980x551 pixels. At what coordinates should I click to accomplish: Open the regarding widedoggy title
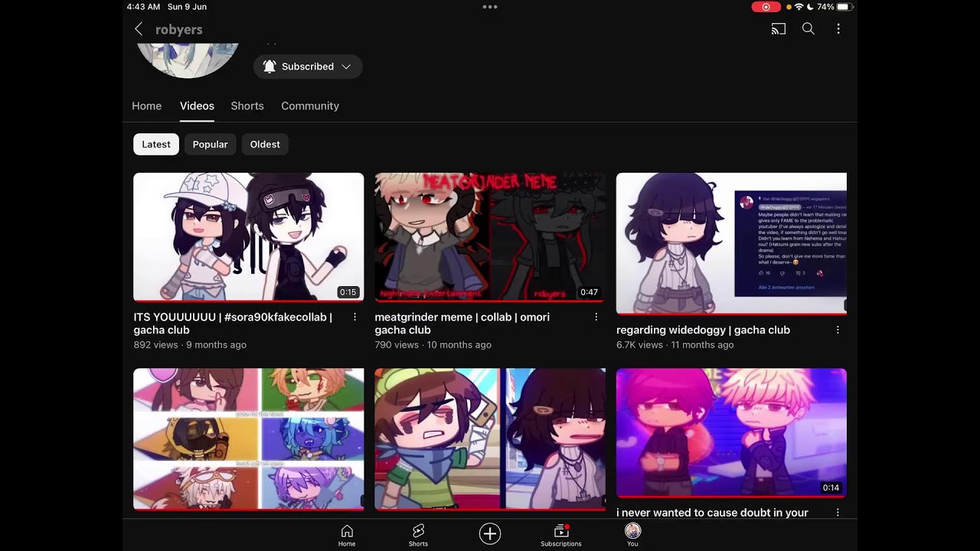tap(703, 330)
